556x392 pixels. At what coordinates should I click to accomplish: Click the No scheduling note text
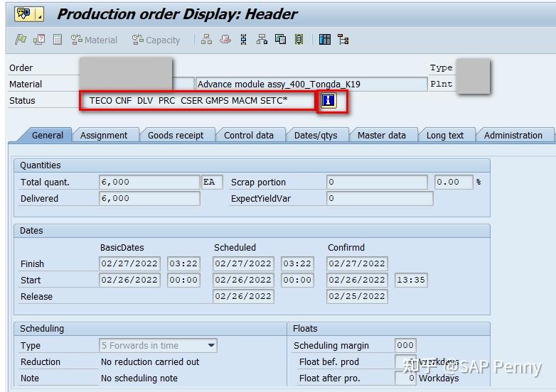click(x=139, y=379)
